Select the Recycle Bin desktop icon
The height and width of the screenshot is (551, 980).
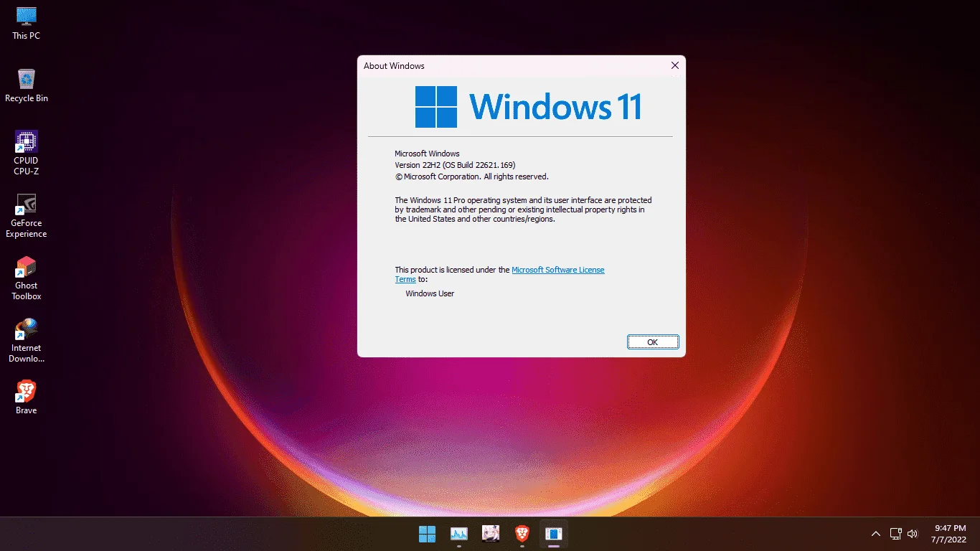[x=27, y=86]
